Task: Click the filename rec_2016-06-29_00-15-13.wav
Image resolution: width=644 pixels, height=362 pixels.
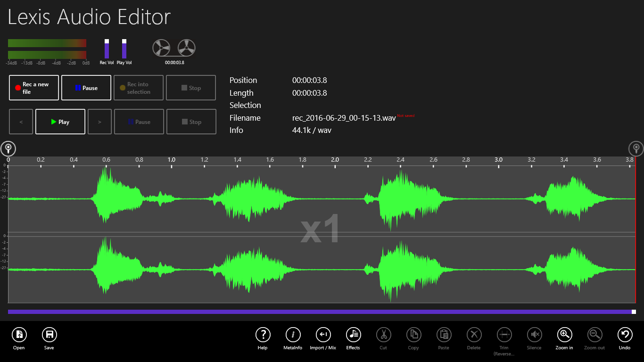Action: click(344, 118)
